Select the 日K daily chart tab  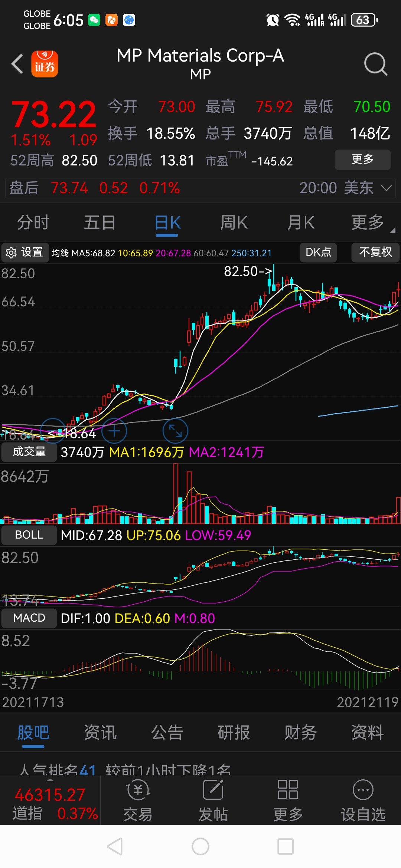[x=167, y=223]
